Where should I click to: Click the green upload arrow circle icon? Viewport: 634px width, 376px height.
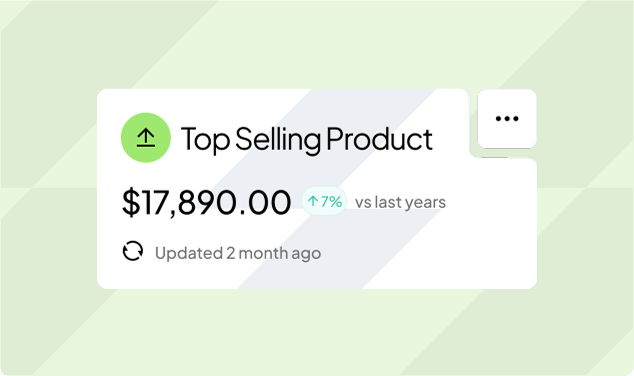[146, 138]
